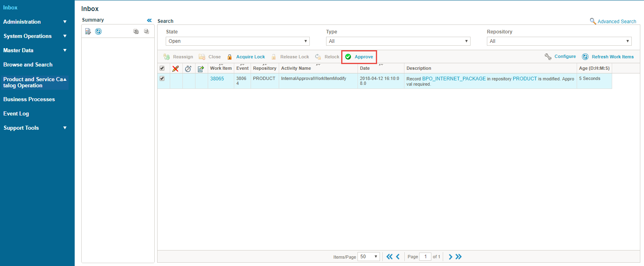The height and width of the screenshot is (266, 644).
Task: Click the Advanced Search link
Action: pyautogui.click(x=617, y=21)
